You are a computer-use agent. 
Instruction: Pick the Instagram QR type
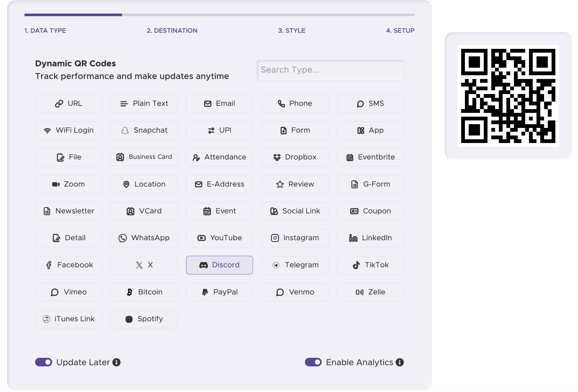pos(295,238)
